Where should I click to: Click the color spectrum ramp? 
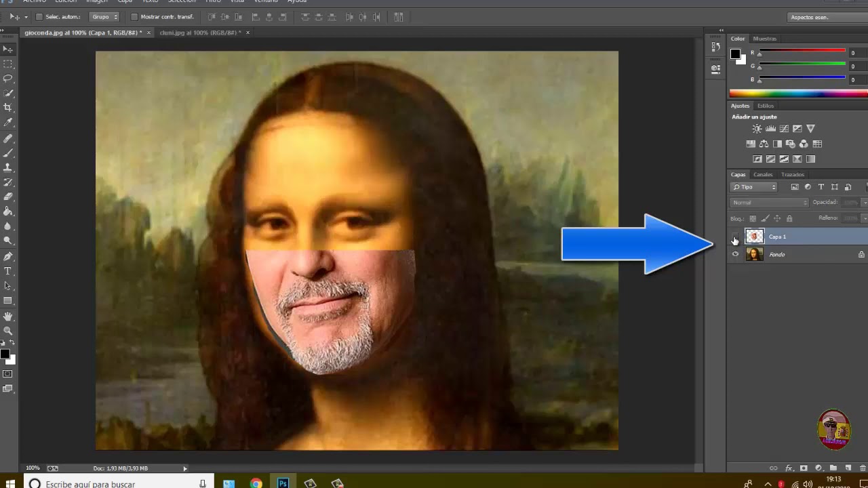[x=798, y=93]
